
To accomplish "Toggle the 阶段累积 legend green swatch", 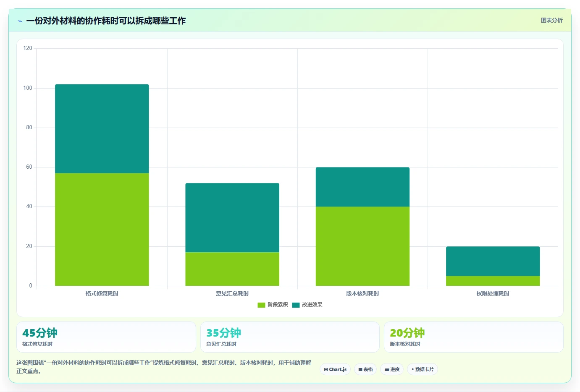I will [261, 305].
